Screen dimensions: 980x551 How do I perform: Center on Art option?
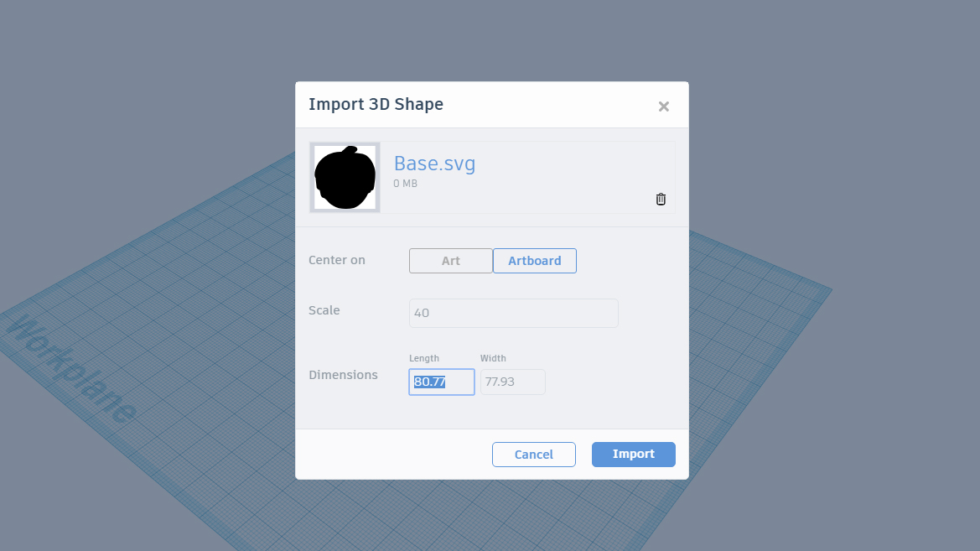point(451,261)
